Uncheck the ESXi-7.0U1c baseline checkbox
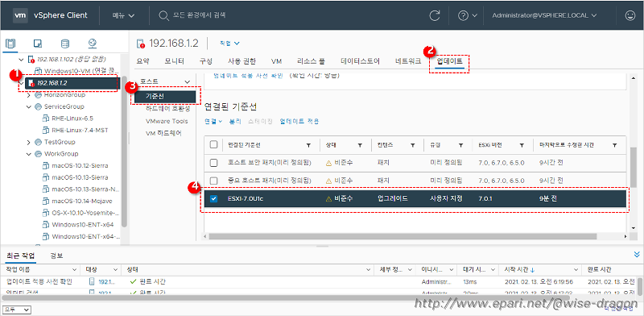Image resolution: width=644 pixels, height=316 pixels. [x=213, y=199]
